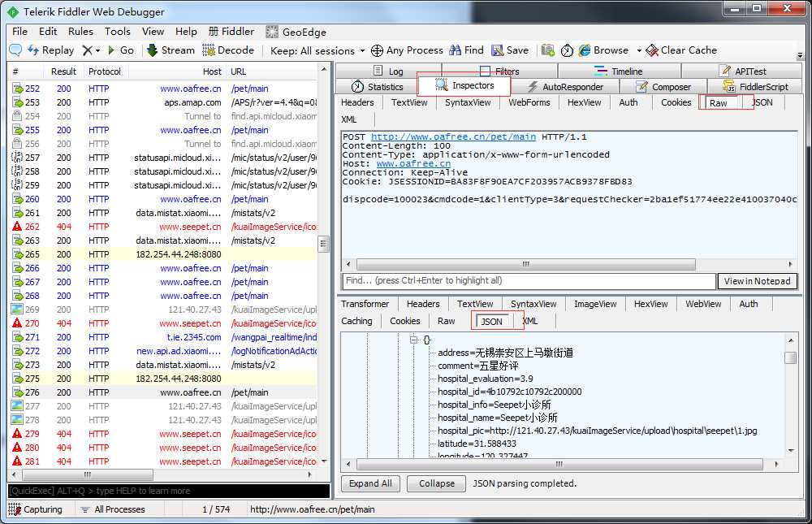Screen dimensions: 812x524
Task: Open the File menu
Action: 19,32
